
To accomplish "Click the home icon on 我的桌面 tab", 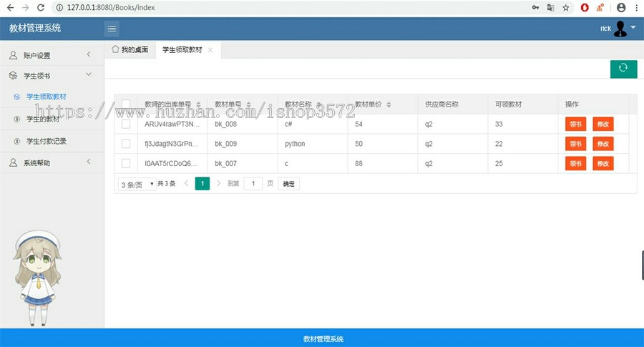I will point(115,49).
